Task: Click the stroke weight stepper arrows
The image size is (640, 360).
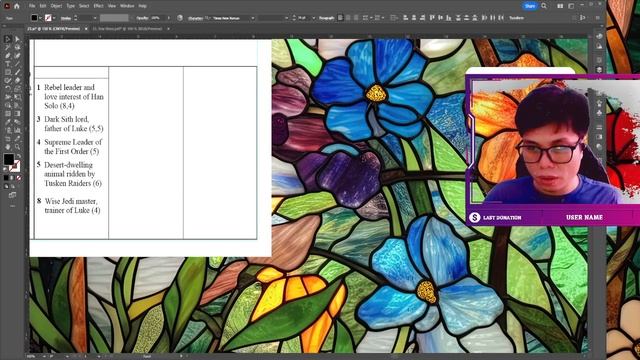Action: (76, 18)
